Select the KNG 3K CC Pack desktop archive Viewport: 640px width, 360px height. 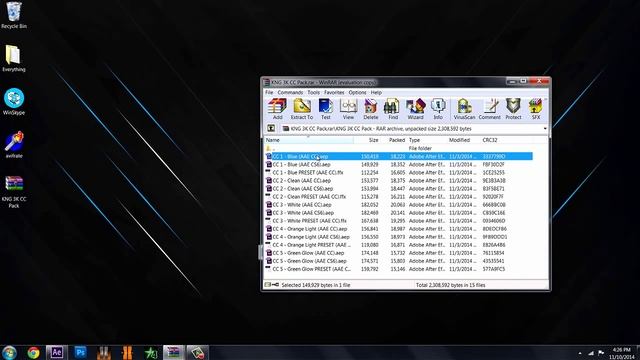click(x=14, y=192)
